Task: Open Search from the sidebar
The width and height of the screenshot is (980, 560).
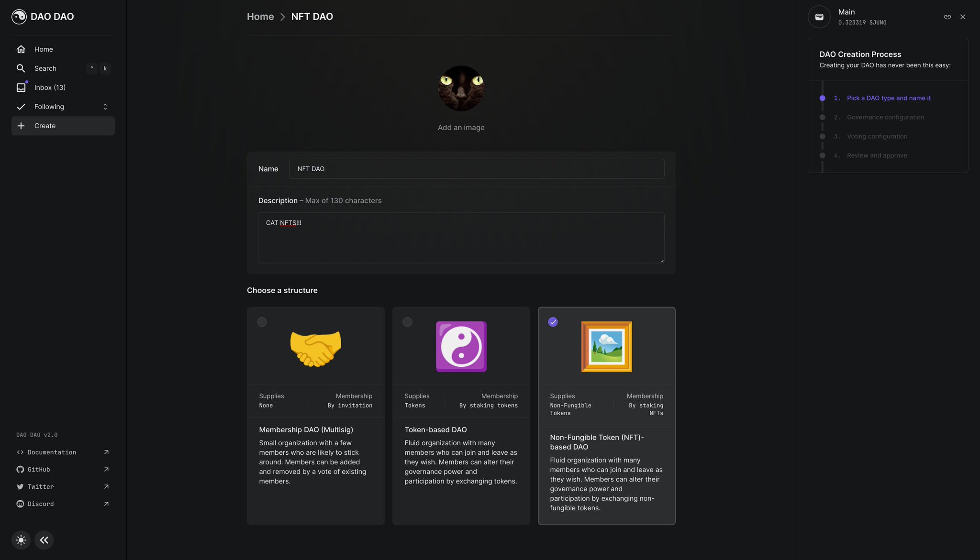Action: click(x=45, y=68)
